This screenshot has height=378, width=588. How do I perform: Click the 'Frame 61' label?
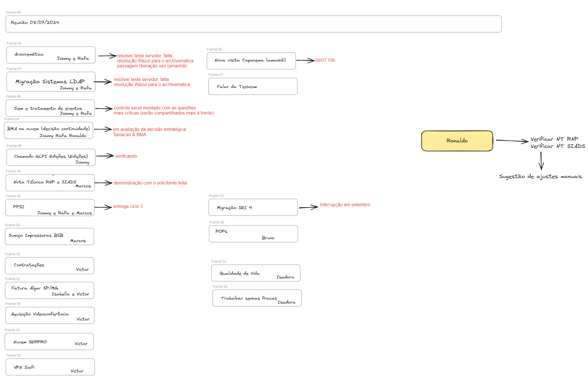(220, 287)
